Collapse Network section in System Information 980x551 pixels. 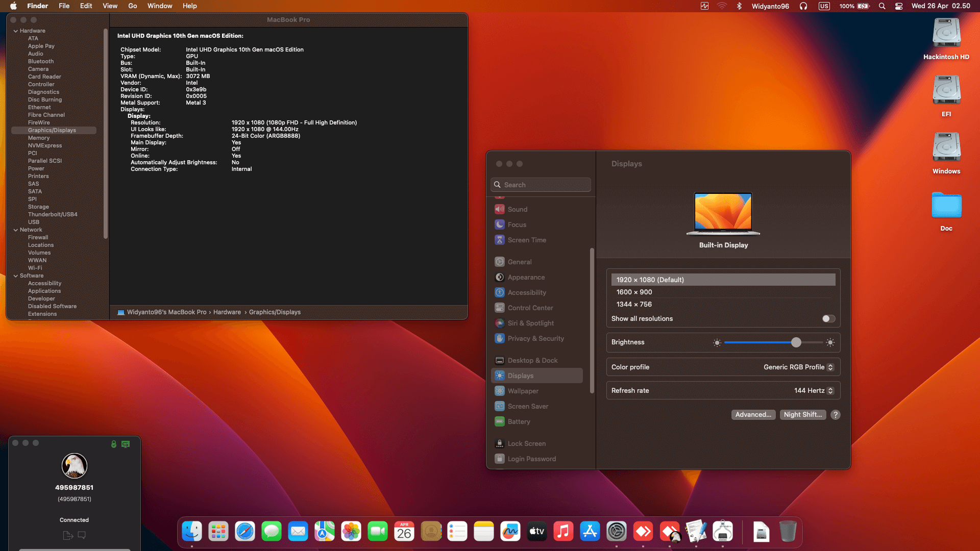[16, 230]
